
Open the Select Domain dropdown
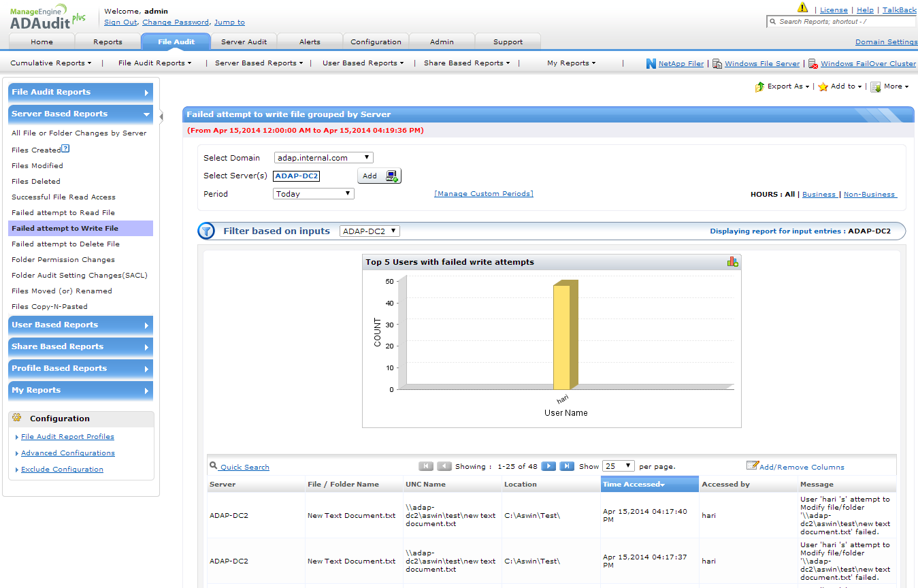click(x=323, y=158)
